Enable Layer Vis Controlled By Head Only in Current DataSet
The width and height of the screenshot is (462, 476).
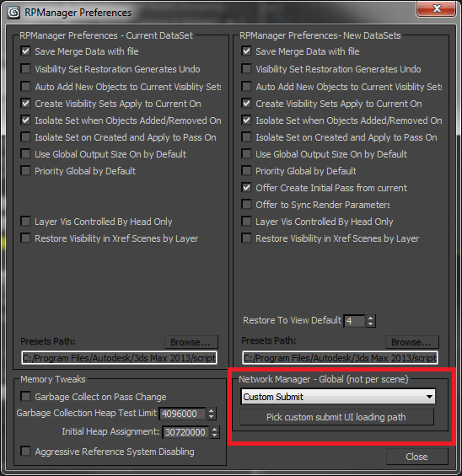coord(26,222)
